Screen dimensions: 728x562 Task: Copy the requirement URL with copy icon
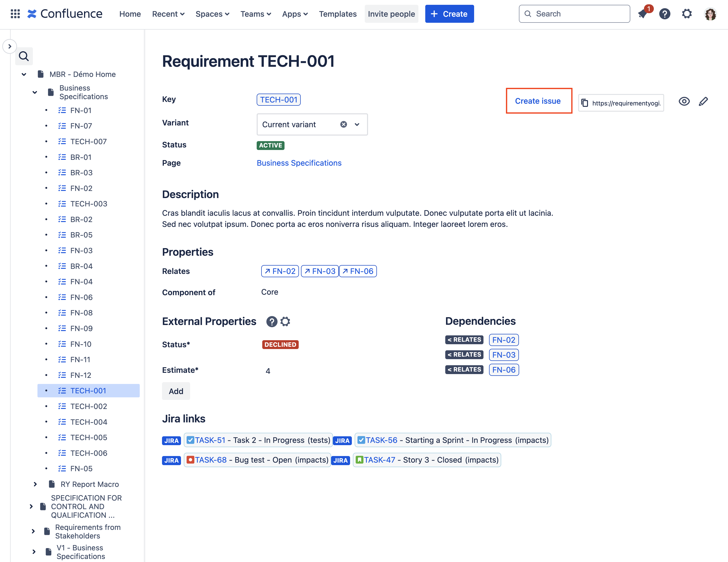pos(585,103)
